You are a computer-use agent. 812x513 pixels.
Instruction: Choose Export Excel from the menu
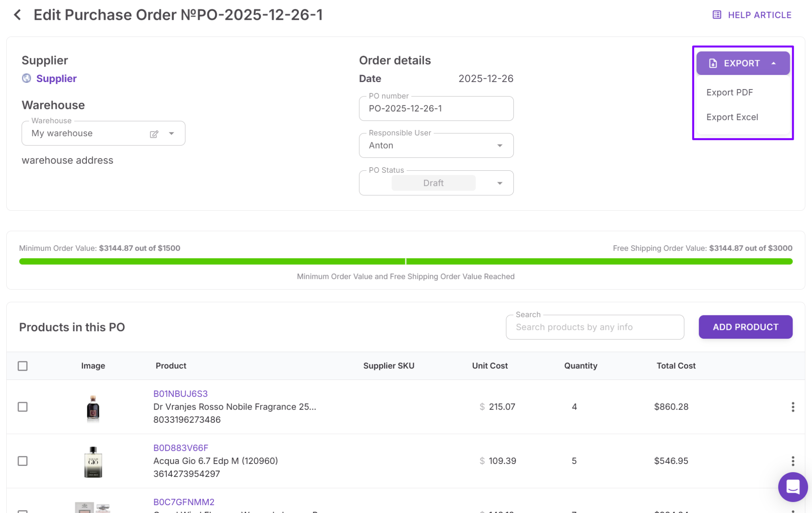[732, 117]
